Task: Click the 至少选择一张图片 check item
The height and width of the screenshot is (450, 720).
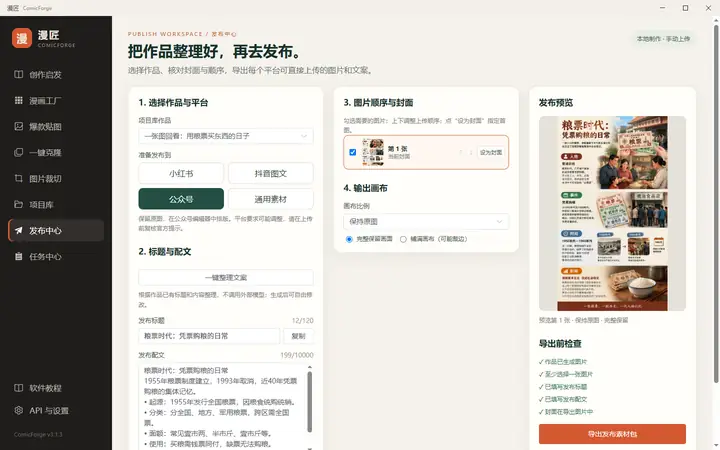Action: coord(566,374)
